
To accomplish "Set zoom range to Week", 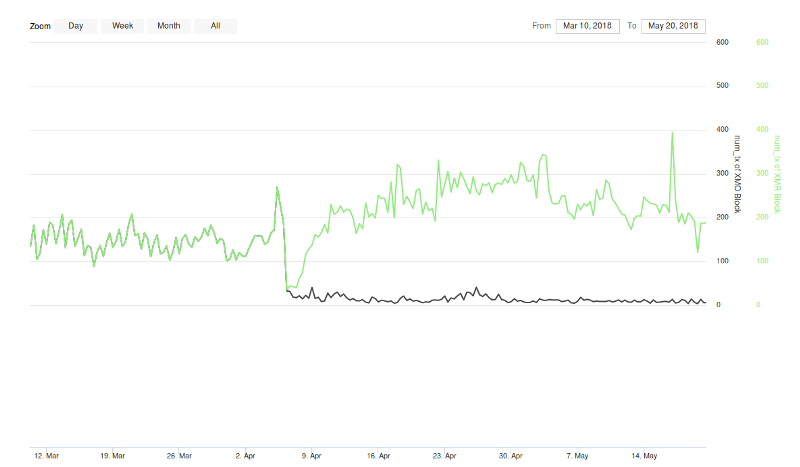I will (123, 26).
